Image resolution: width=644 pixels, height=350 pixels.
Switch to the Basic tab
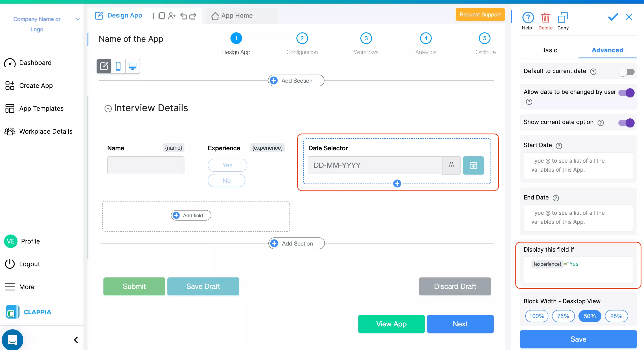pos(549,50)
